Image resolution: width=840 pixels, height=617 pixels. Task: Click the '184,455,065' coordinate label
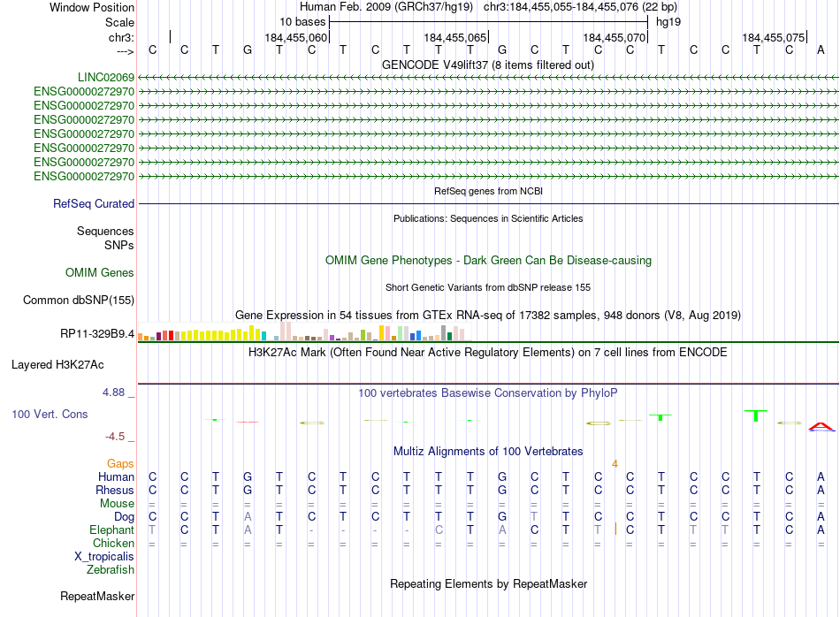click(454, 37)
